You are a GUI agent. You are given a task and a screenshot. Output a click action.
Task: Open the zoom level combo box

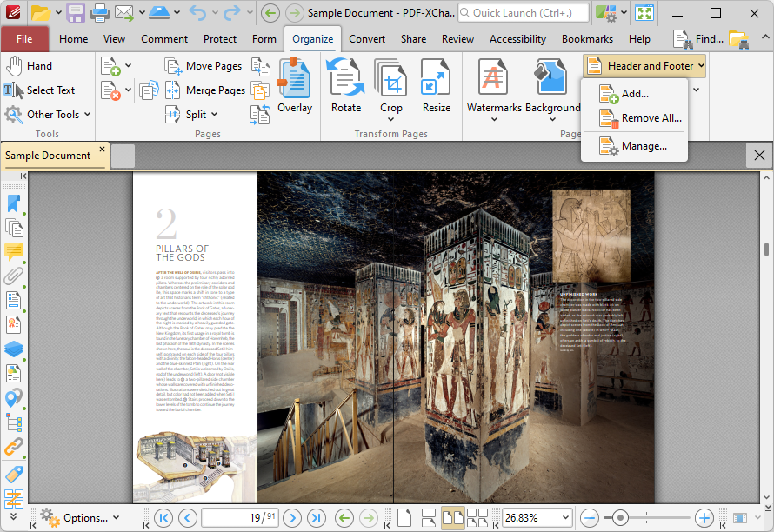537,518
